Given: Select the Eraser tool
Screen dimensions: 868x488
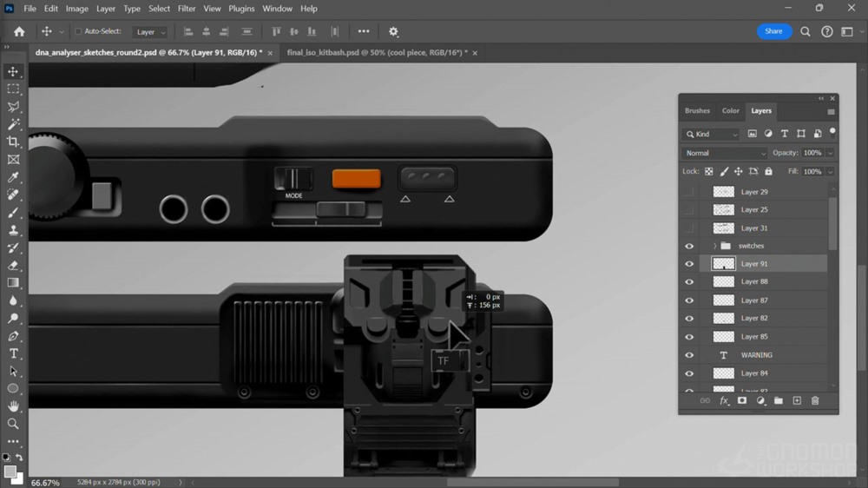Looking at the screenshot, I should [13, 266].
